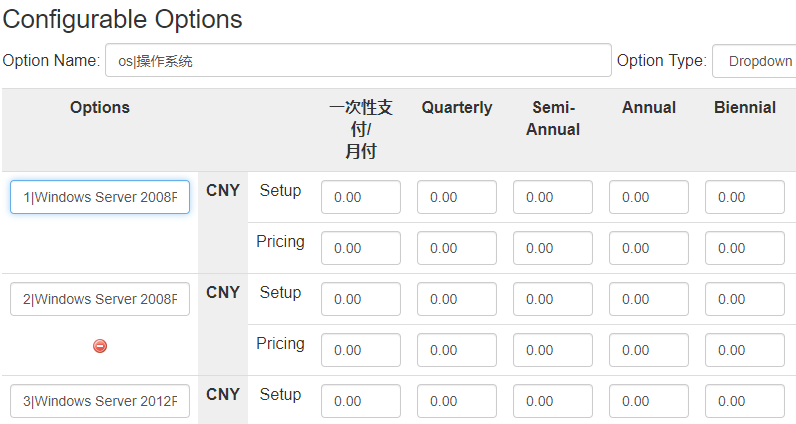Click option 1 Pricing Quarterly field
796x424 pixels.
click(457, 248)
